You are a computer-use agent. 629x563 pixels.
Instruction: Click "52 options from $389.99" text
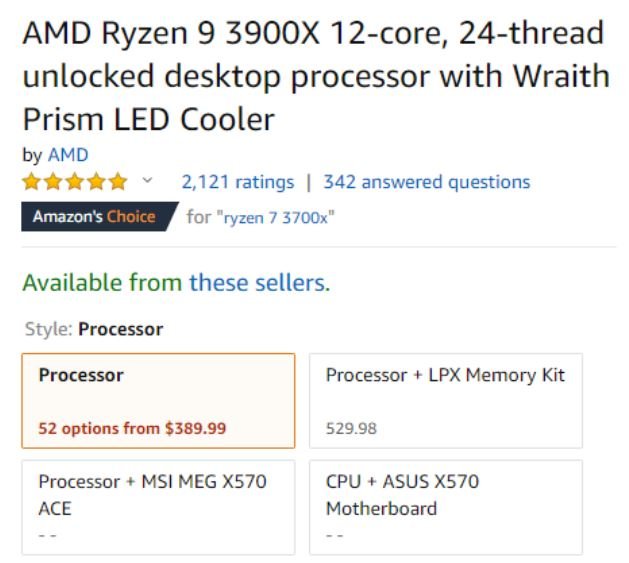coord(132,428)
